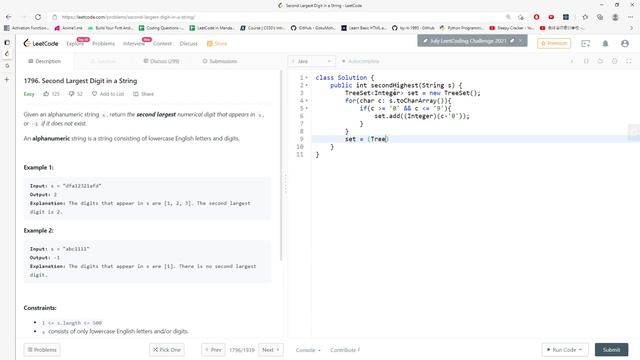The height and width of the screenshot is (360, 640).
Task: Submit the solution
Action: [x=611, y=350]
